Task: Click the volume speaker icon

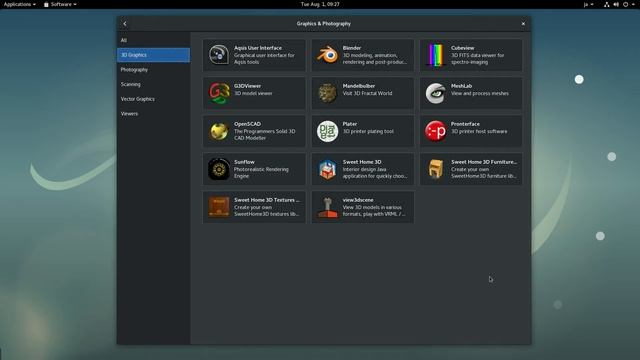Action: pos(616,4)
